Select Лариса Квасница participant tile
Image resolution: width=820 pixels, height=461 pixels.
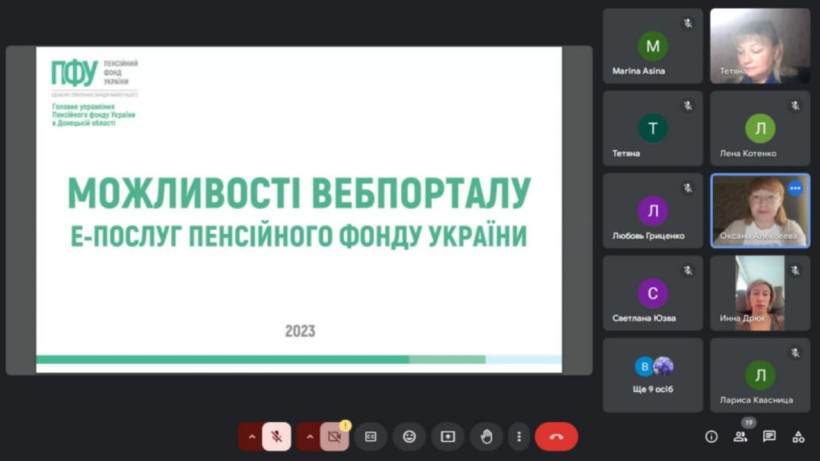pyautogui.click(x=760, y=375)
